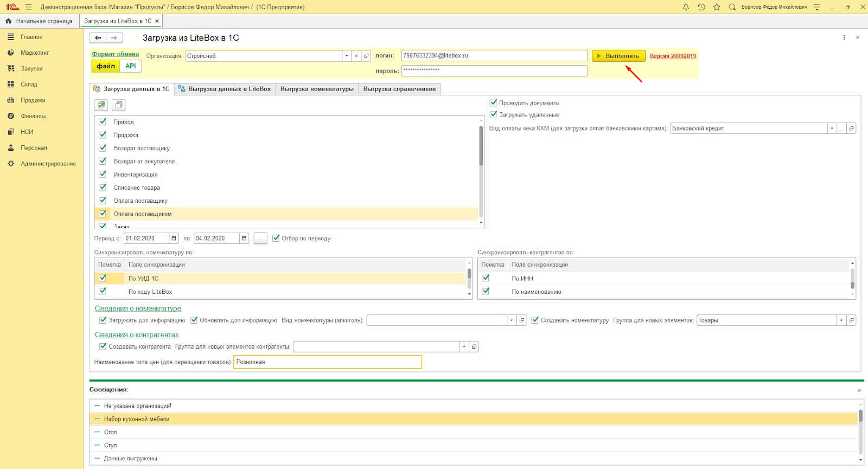Toggle Создавать контрагента checkbox

(103, 346)
